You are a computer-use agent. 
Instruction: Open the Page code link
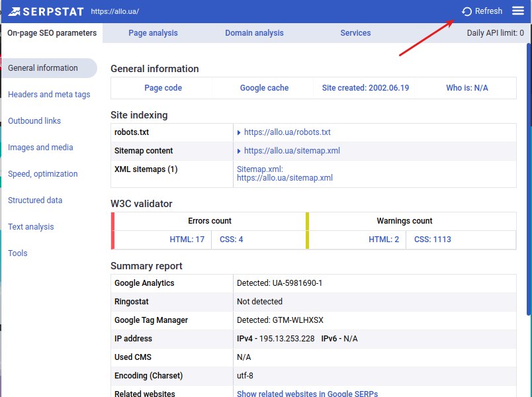[163, 88]
